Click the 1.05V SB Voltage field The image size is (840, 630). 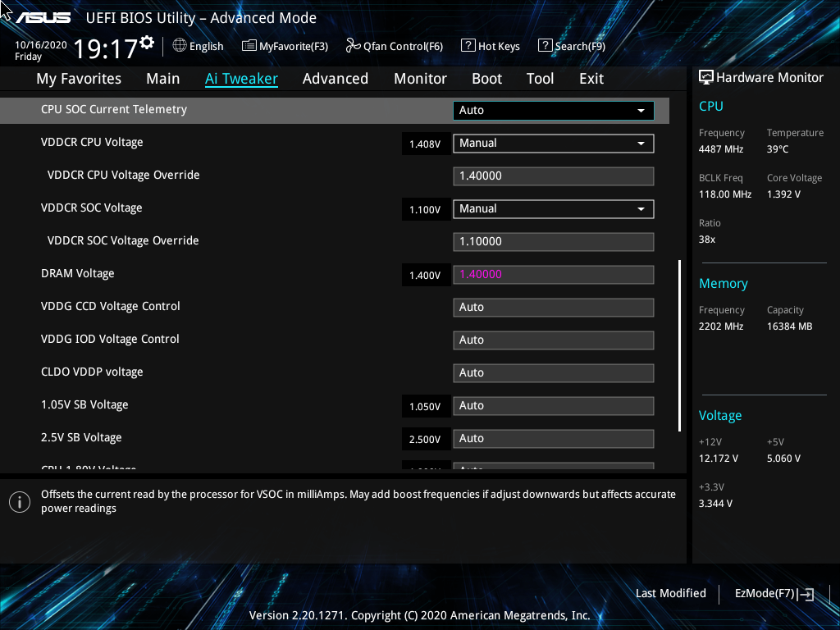tap(554, 406)
